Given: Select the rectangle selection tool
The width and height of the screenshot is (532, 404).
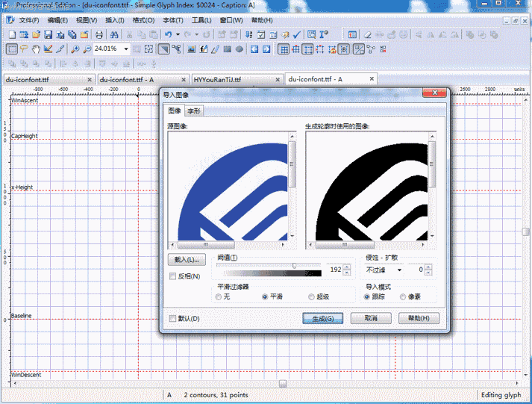Looking at the screenshot, I should [12, 49].
